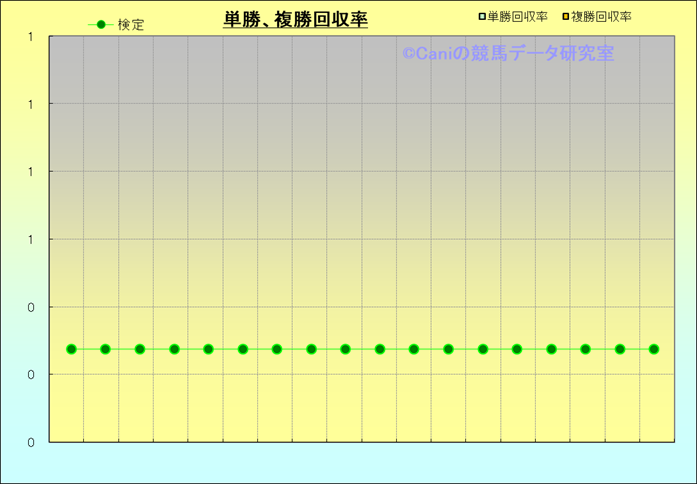
Task: Click the second data point from right
Action: [x=620, y=349]
